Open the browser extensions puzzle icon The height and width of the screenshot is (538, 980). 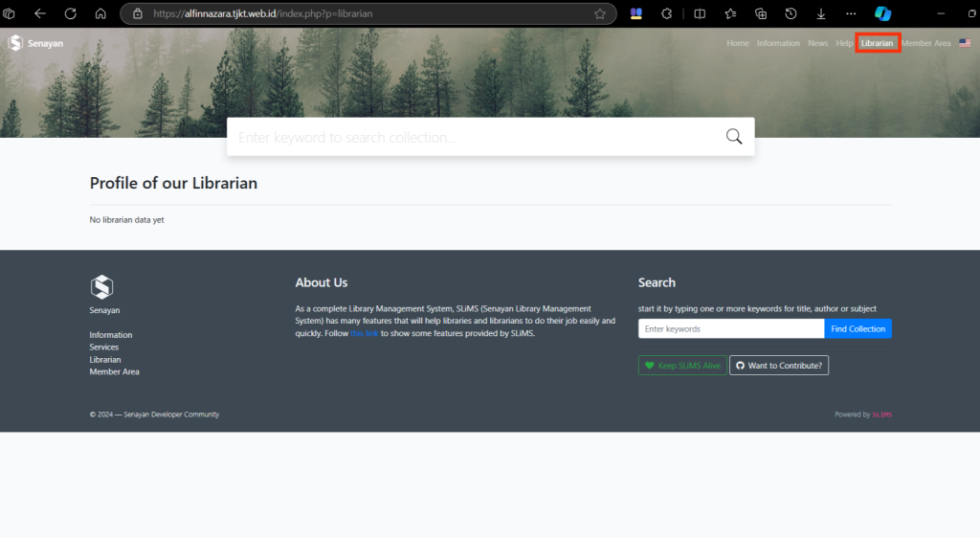[667, 13]
